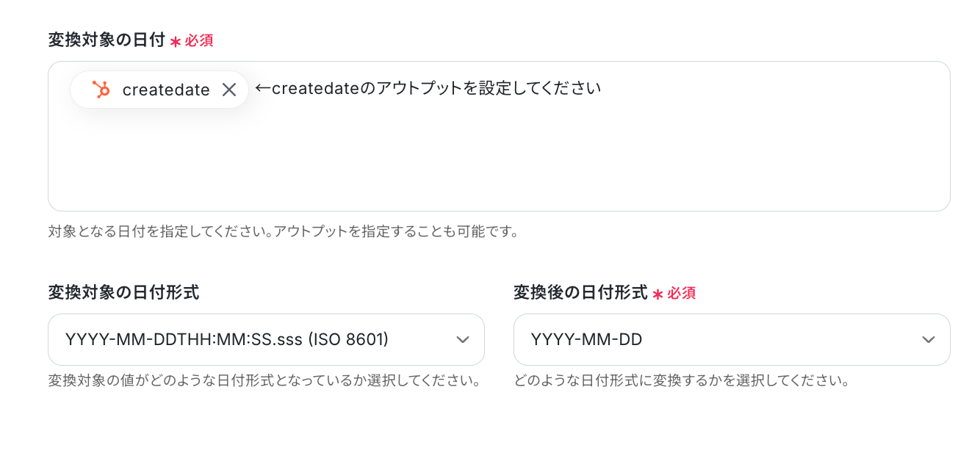Click the red asterisk beside 変換後の日付形式
The height and width of the screenshot is (467, 980).
[x=657, y=294]
